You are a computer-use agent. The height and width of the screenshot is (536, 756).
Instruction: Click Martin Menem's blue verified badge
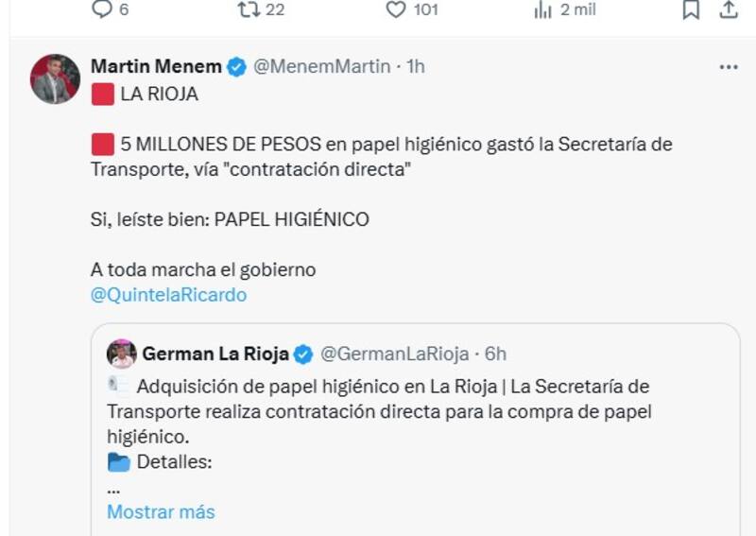pyautogui.click(x=237, y=67)
